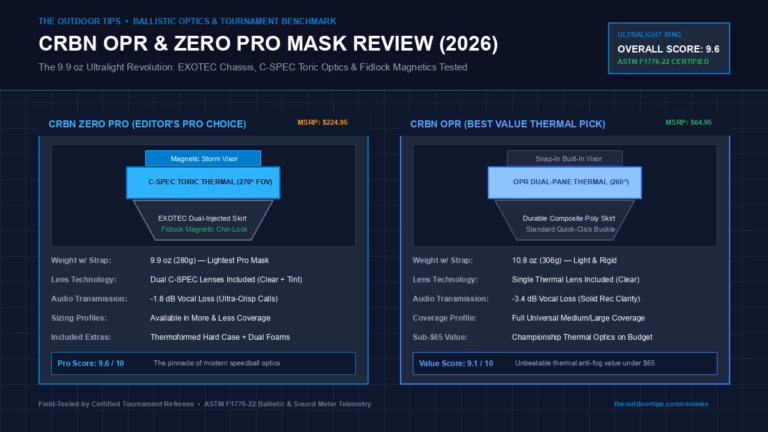Click Unbeatable thermal anti-fog value under $65 text
768x432 pixels.
pyautogui.click(x=584, y=363)
